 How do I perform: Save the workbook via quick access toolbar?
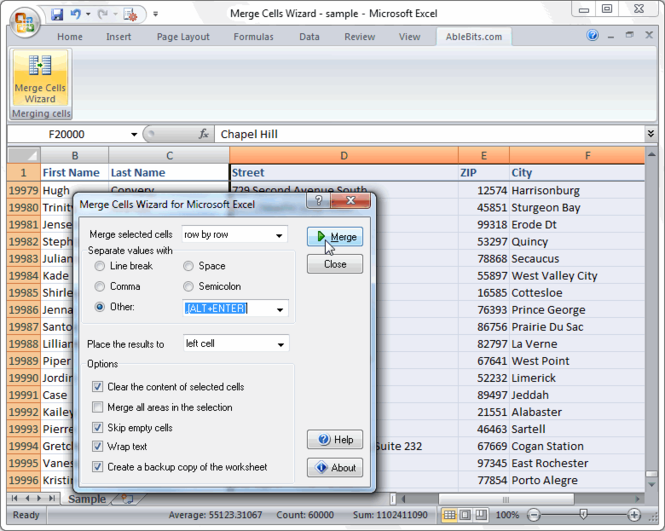pyautogui.click(x=57, y=14)
